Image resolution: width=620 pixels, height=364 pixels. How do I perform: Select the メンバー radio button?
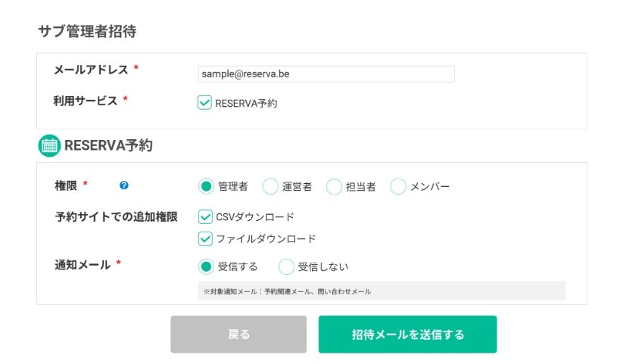[x=398, y=186]
